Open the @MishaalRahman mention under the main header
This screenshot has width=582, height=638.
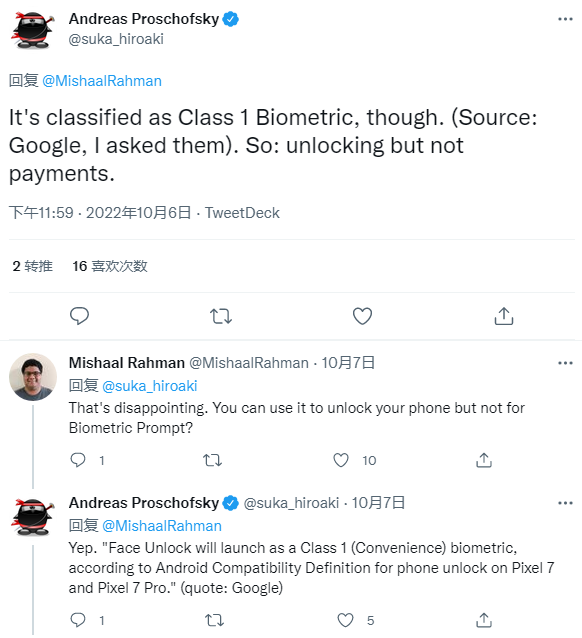click(x=102, y=81)
